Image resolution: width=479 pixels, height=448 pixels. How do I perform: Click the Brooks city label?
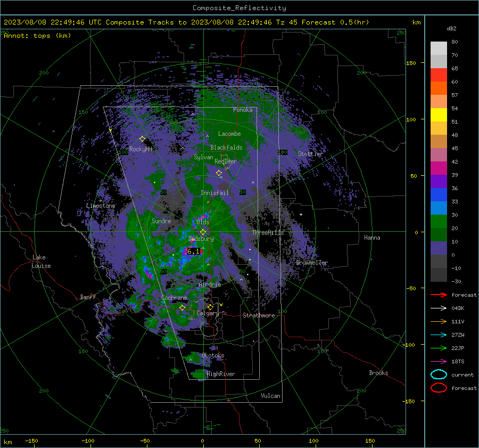coord(378,373)
